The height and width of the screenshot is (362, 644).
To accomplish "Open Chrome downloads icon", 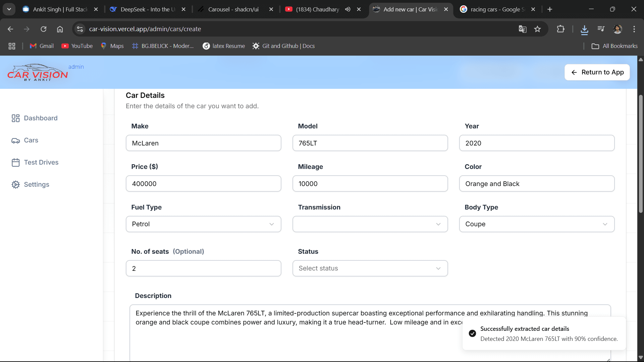I will pos(584,29).
